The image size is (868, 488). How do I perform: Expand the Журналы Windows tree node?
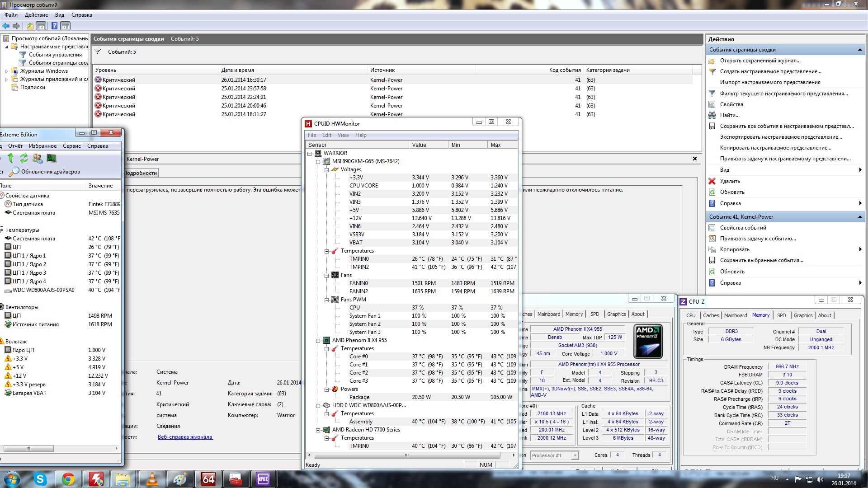click(6, 71)
